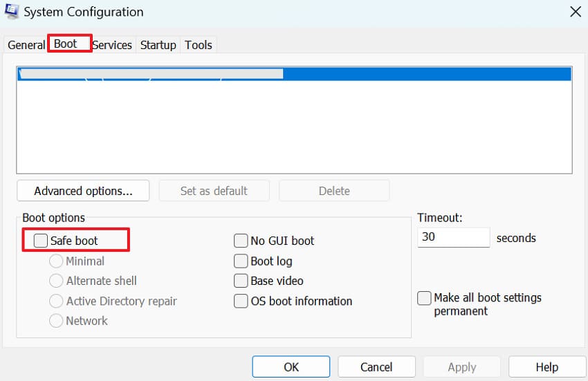
Task: Select the highlighted boot entry in list
Action: pyautogui.click(x=294, y=74)
